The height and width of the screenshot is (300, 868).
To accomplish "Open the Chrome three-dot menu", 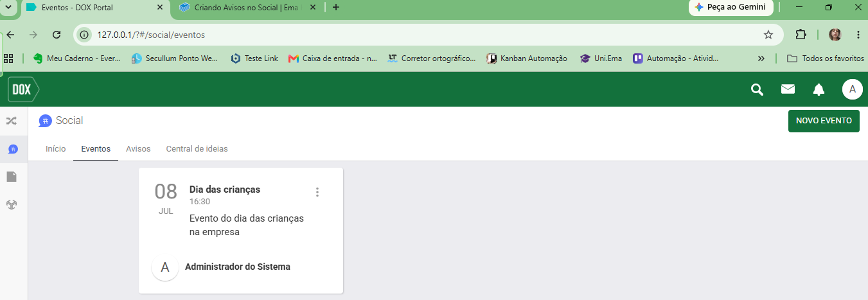I will (858, 35).
